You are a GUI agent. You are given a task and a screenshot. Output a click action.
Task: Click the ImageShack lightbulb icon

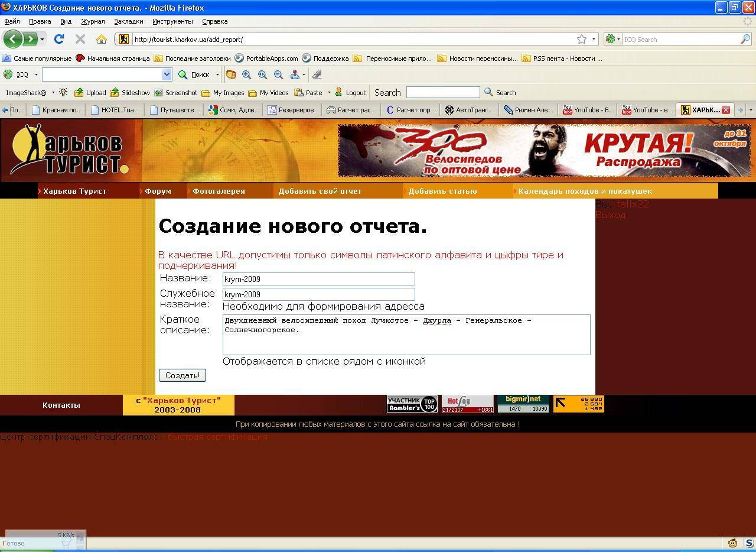[x=63, y=93]
